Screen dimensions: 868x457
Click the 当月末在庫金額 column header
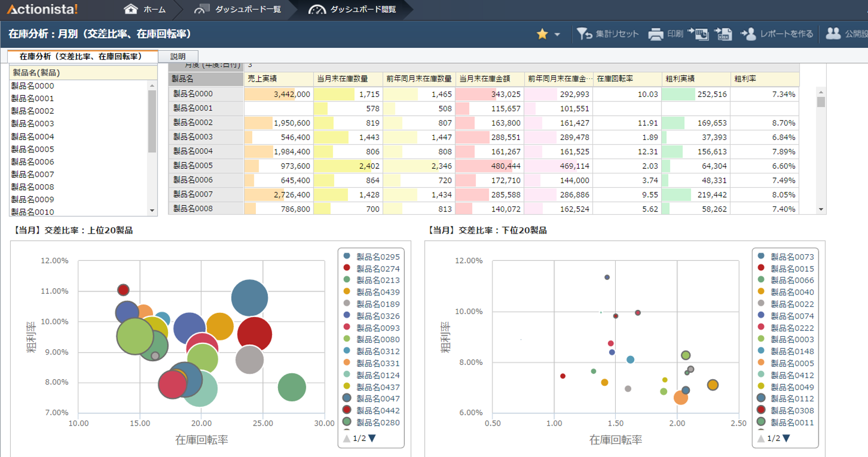pyautogui.click(x=490, y=79)
